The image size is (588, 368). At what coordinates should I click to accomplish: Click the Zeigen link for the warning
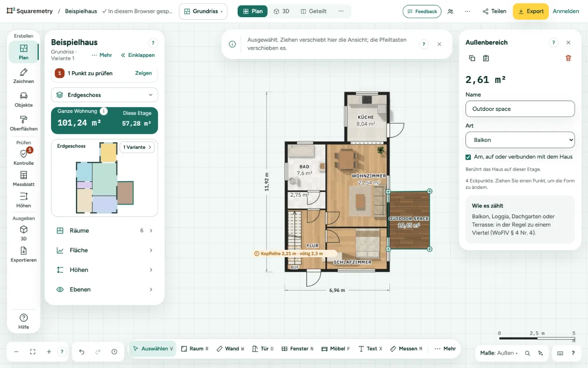144,73
